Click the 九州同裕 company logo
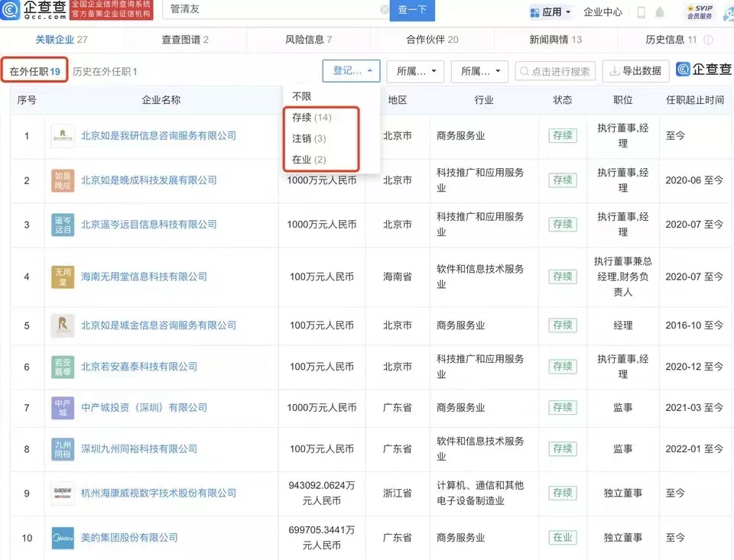Image resolution: width=734 pixels, height=560 pixels. pos(63,448)
